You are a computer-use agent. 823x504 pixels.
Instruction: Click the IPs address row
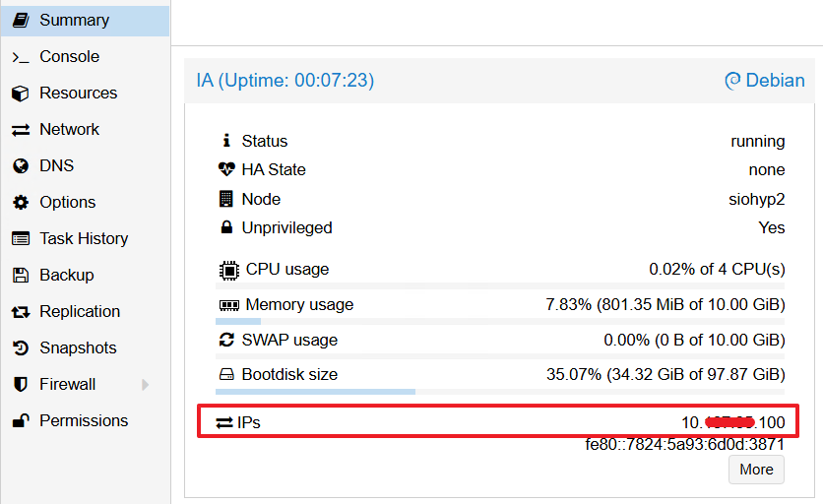tap(498, 422)
